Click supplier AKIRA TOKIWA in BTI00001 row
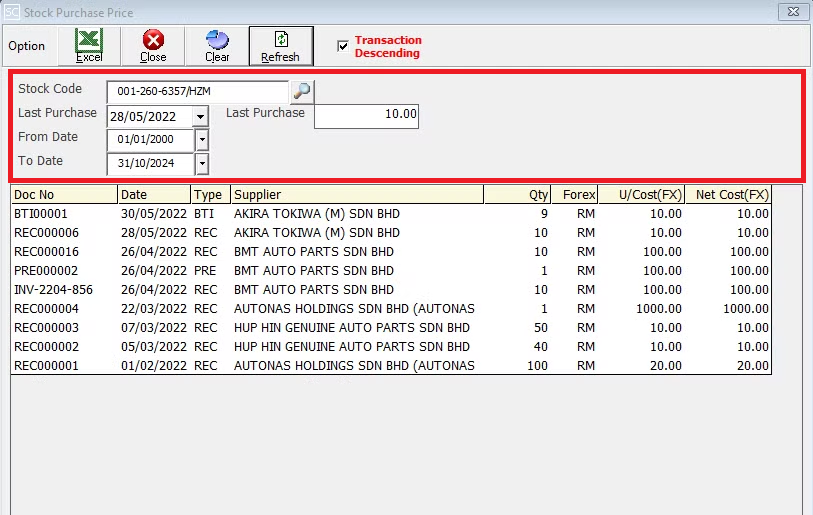The width and height of the screenshot is (813, 515). pos(317,214)
